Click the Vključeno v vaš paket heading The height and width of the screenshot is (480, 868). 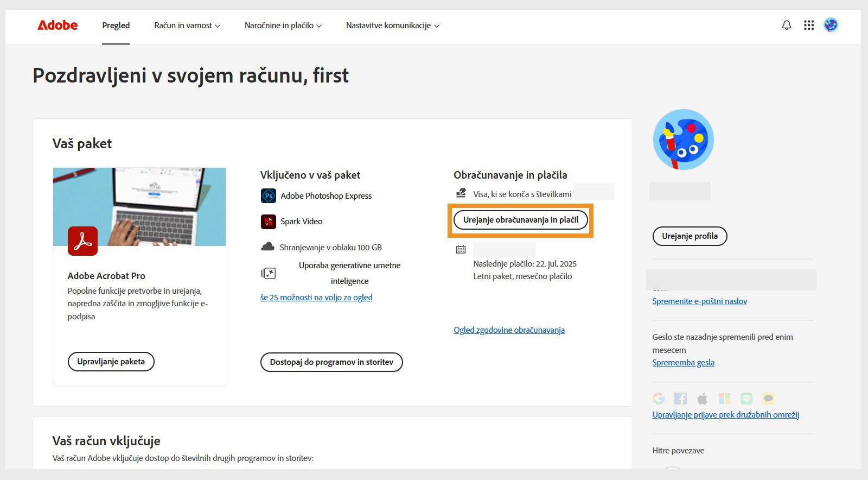tap(310, 175)
